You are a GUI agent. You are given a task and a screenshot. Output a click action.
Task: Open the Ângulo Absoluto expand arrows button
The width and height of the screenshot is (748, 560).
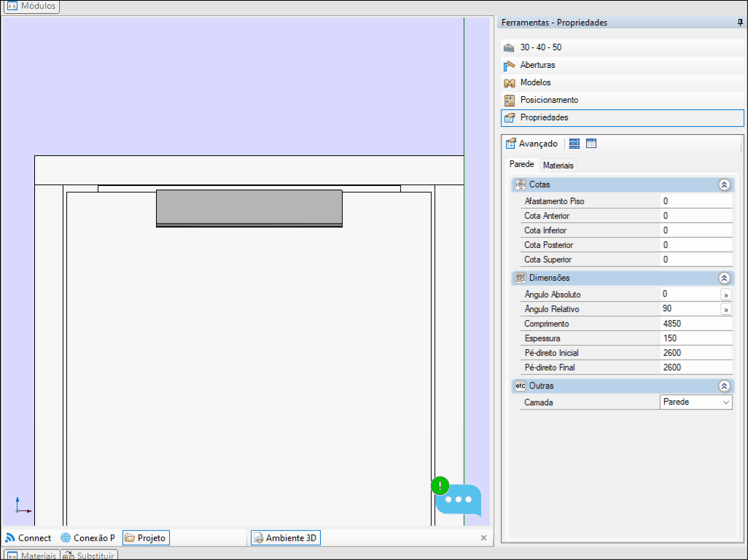725,295
